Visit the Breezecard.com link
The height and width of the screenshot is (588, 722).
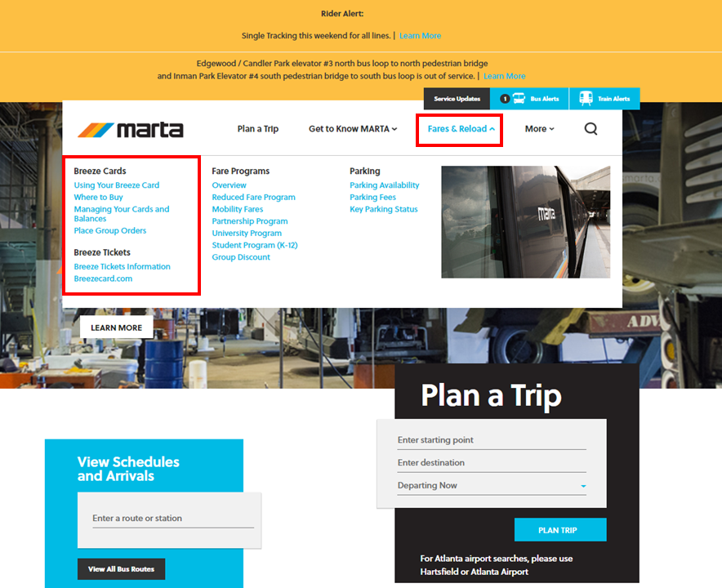click(x=103, y=278)
